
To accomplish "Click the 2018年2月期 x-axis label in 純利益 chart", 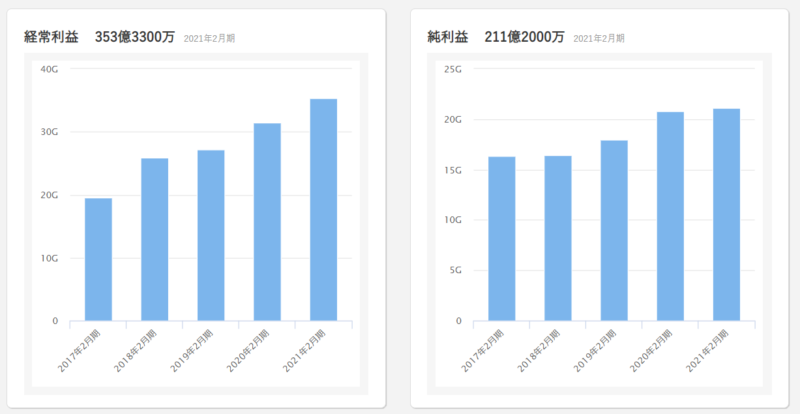I will click(538, 350).
